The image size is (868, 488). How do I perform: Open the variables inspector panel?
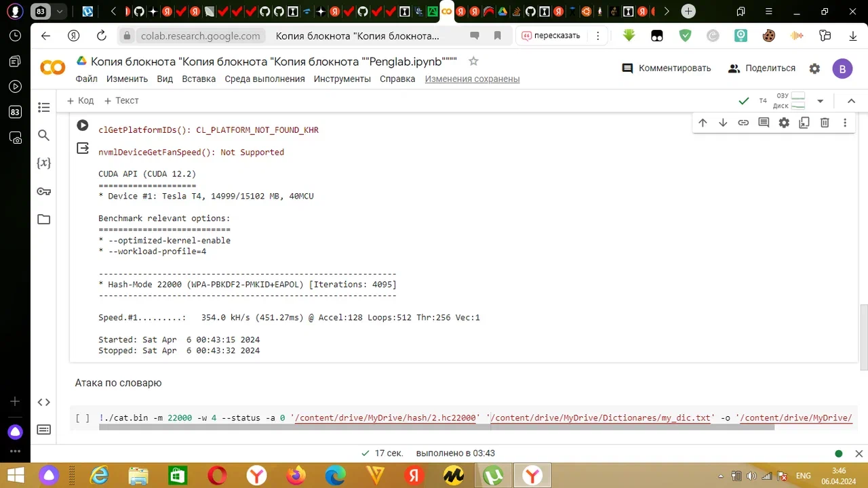click(x=43, y=163)
